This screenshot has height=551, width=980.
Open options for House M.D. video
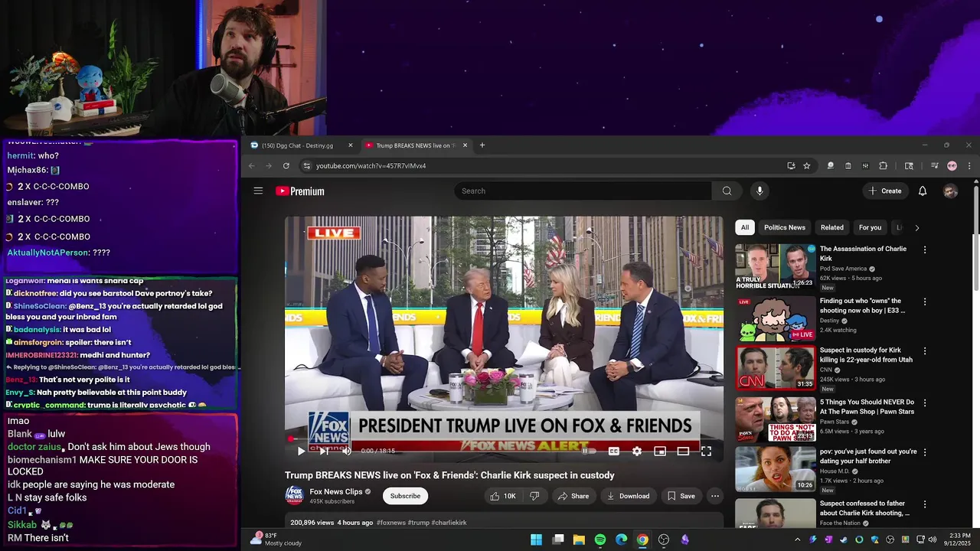tap(925, 452)
